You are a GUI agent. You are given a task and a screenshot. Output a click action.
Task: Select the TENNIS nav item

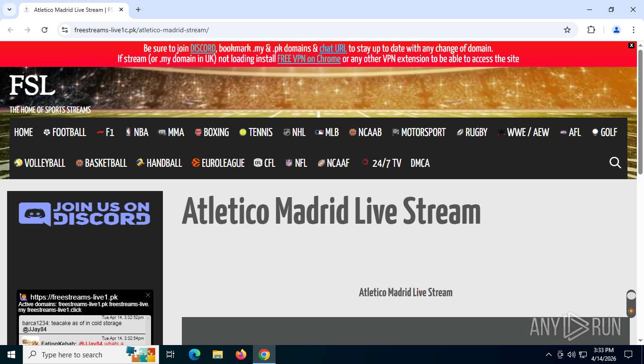(256, 133)
